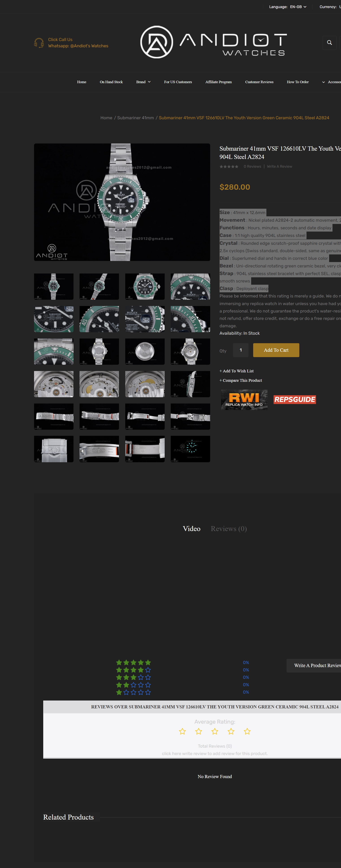
Task: Click Add To Wish List
Action: [x=237, y=371]
